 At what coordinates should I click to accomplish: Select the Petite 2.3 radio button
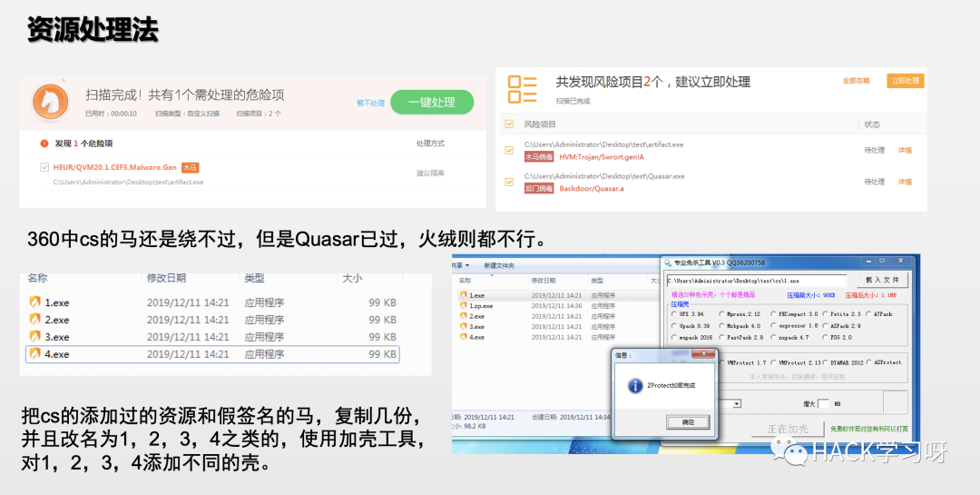(x=825, y=313)
